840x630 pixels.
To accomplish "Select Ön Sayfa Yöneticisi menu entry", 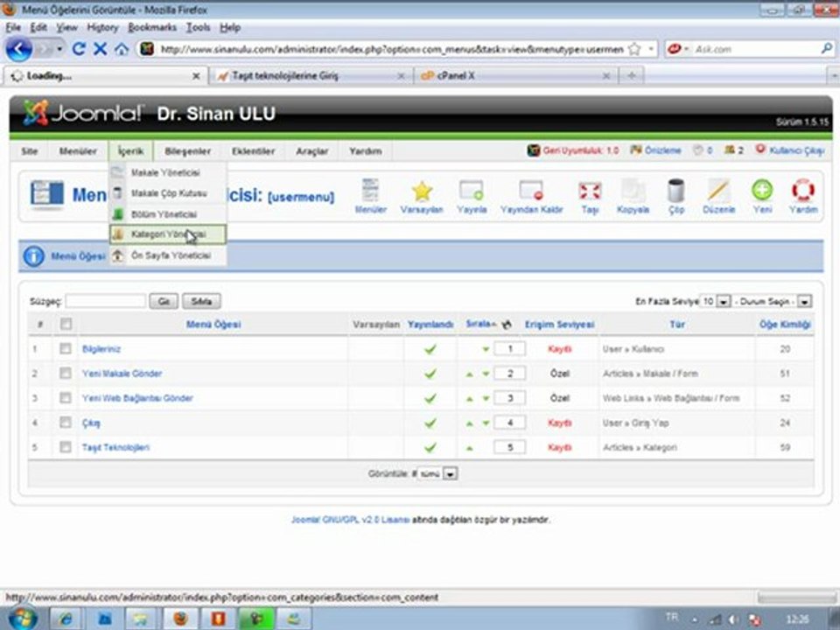I will [x=168, y=255].
